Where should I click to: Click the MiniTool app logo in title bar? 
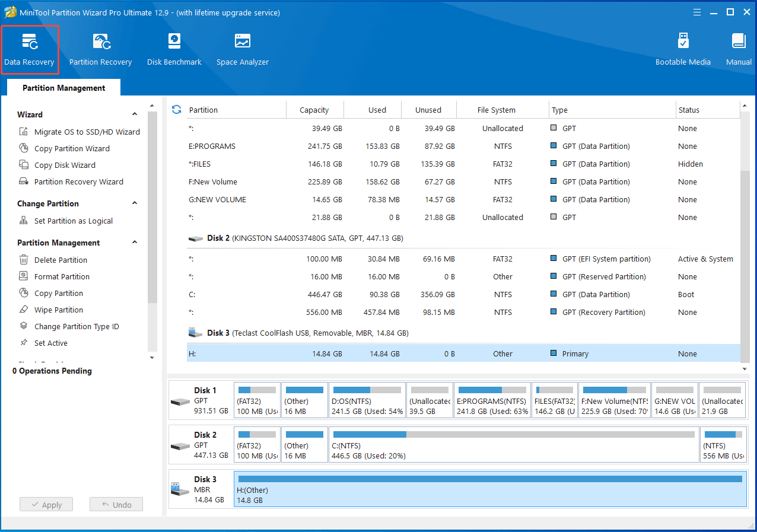11,12
